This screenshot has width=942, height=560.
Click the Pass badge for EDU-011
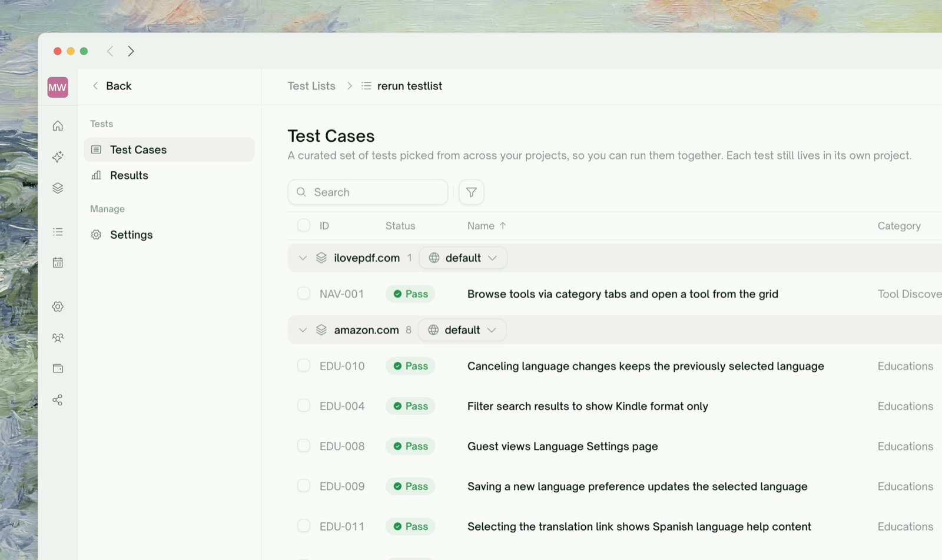click(410, 526)
